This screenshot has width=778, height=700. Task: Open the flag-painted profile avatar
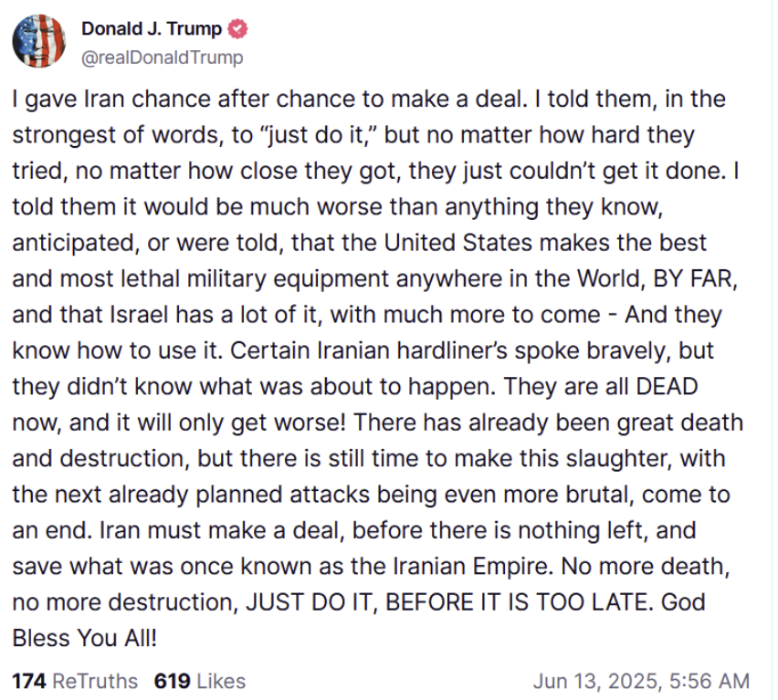(x=38, y=41)
